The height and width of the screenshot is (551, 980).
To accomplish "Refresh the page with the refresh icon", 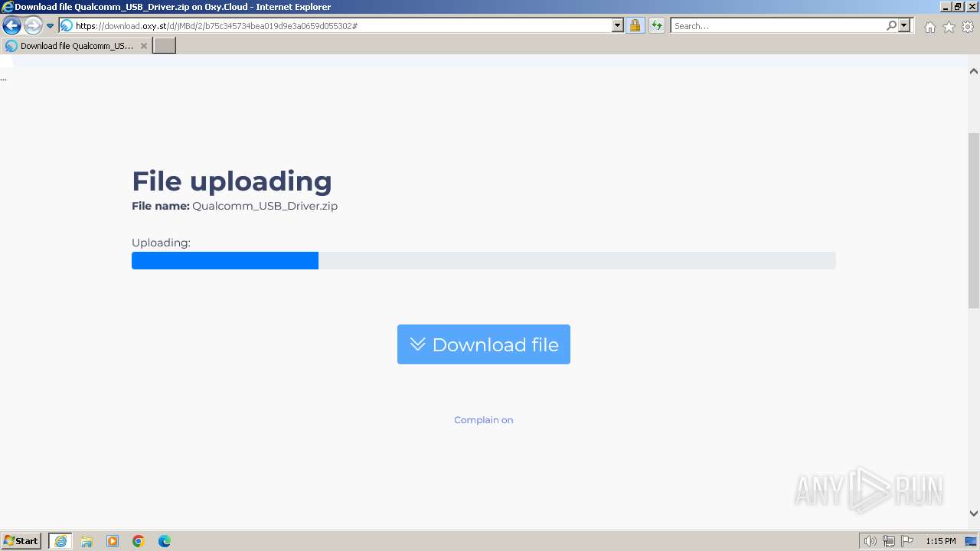I will click(657, 26).
